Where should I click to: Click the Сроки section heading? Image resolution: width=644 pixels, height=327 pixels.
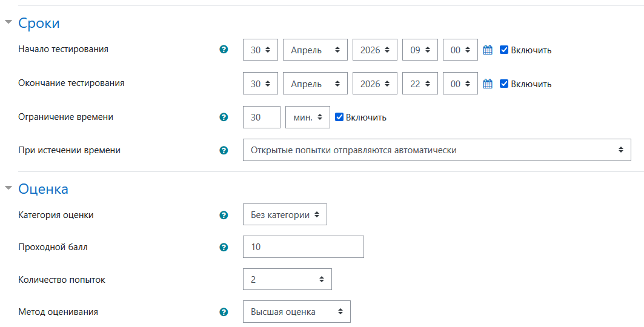(x=39, y=23)
